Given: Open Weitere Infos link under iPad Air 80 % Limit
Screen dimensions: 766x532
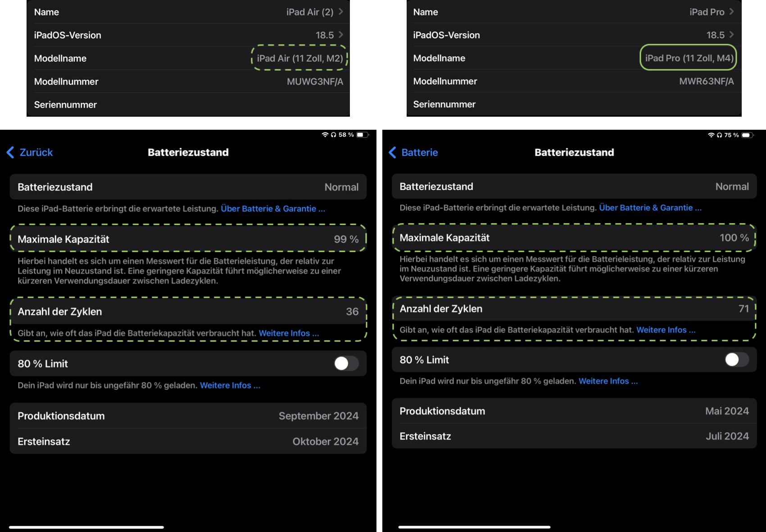Looking at the screenshot, I should pos(230,386).
